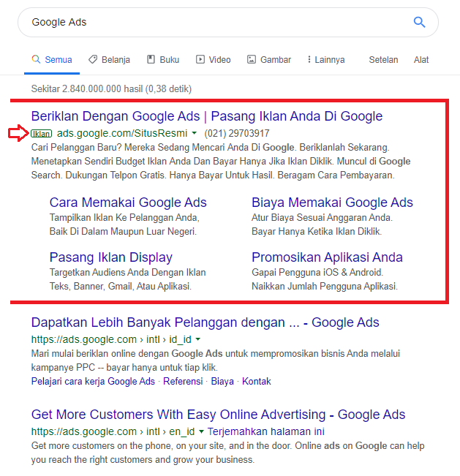Click the Biaya sublink
Image resolution: width=460 pixels, height=476 pixels.
[x=222, y=381]
